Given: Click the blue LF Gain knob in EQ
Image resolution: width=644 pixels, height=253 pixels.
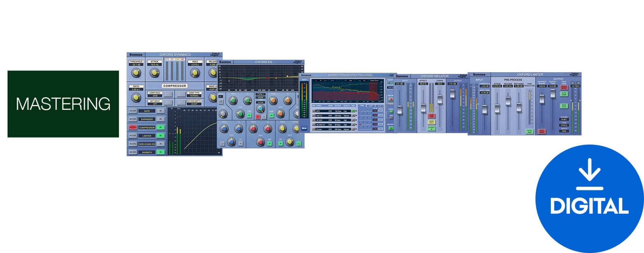Looking at the screenshot, I should point(231,142).
